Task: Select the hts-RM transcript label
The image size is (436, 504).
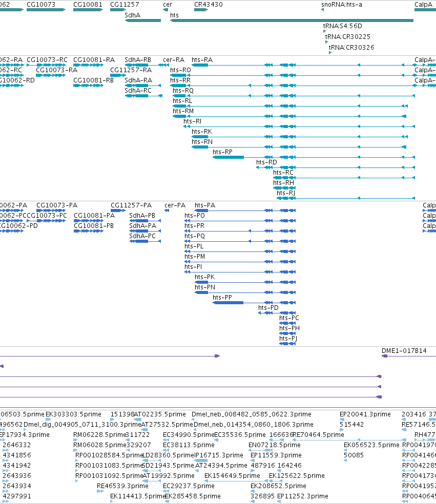Action: click(183, 111)
